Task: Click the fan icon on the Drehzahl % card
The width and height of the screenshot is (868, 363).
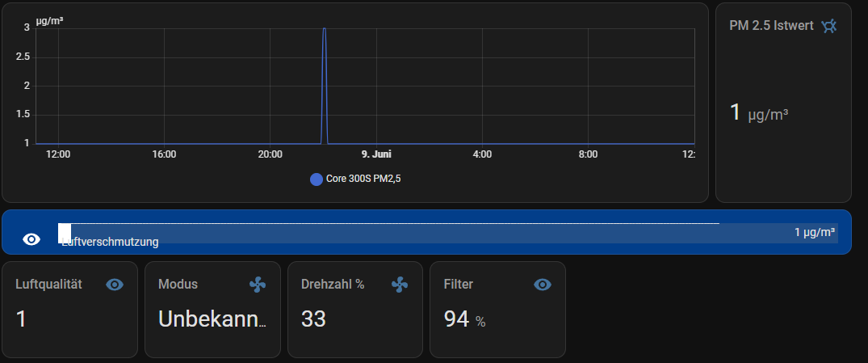Action: tap(400, 285)
